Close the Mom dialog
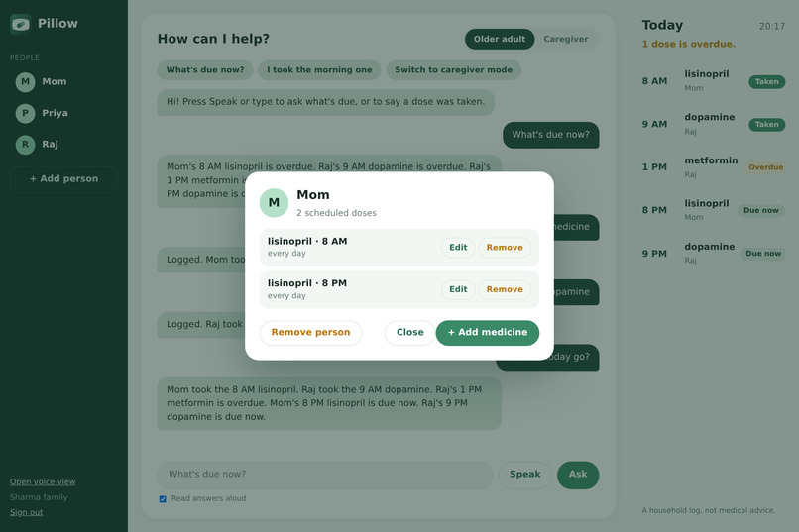Viewport: 799px width, 532px height. point(410,333)
